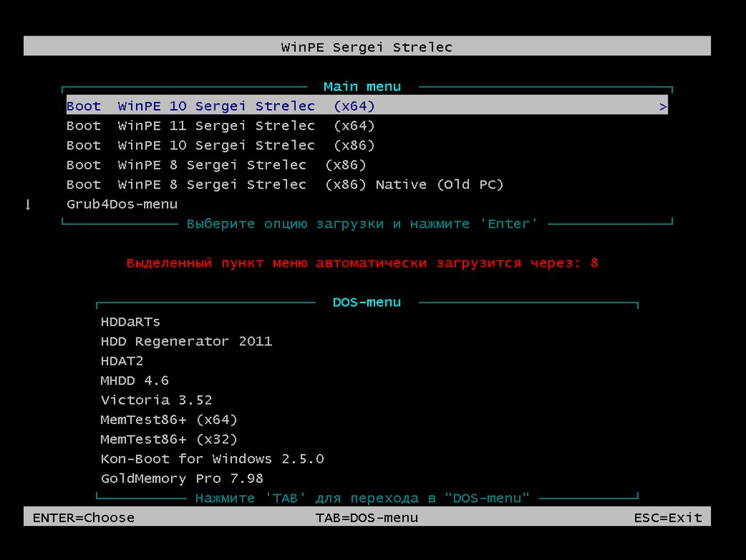Click the TAB=DOS-menu hint in the bottom bar

point(366,517)
